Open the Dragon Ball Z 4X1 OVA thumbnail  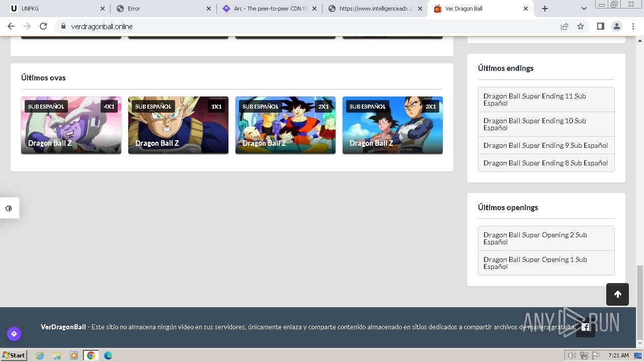(71, 125)
